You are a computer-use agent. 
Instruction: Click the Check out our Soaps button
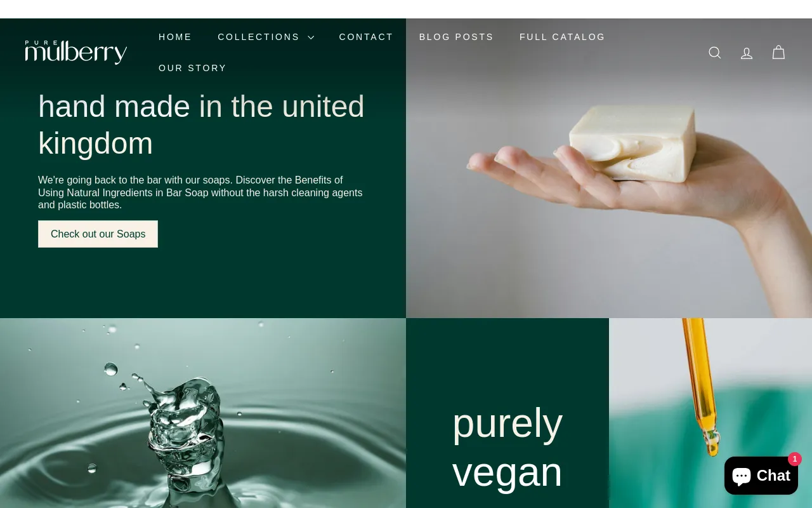tap(98, 234)
